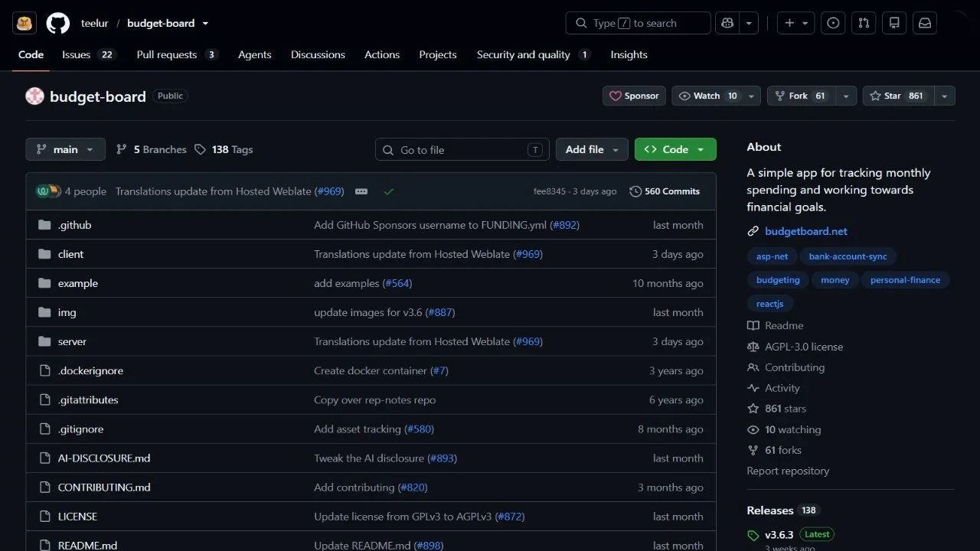Open the issues icon in header
The image size is (980, 551).
(833, 23)
